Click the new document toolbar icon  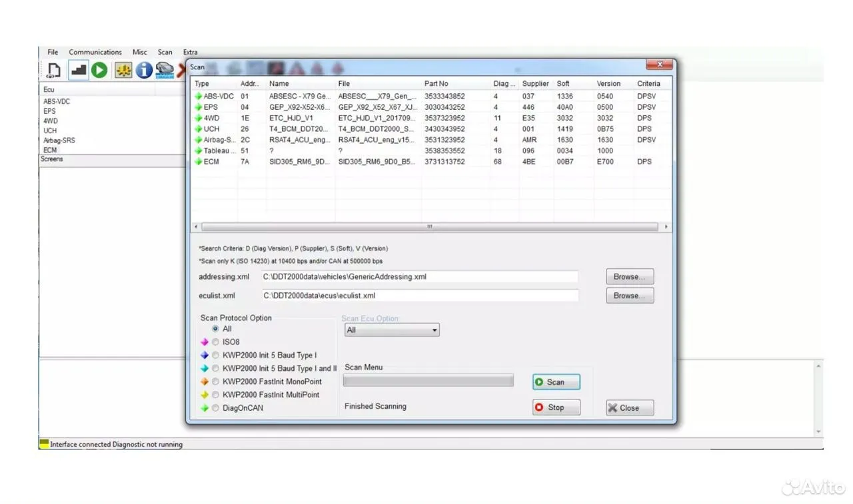(54, 70)
